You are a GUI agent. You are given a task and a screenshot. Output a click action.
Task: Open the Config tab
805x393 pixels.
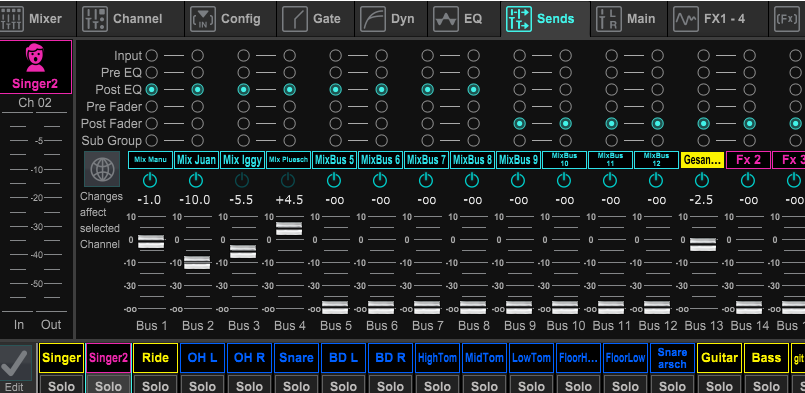[x=231, y=19]
